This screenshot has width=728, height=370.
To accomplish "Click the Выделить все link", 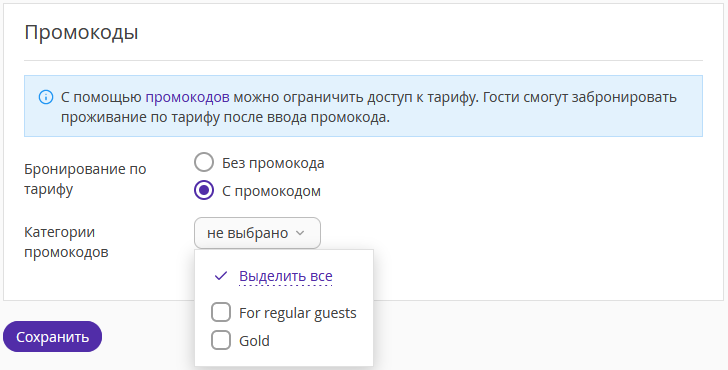I will pyautogui.click(x=286, y=276).
